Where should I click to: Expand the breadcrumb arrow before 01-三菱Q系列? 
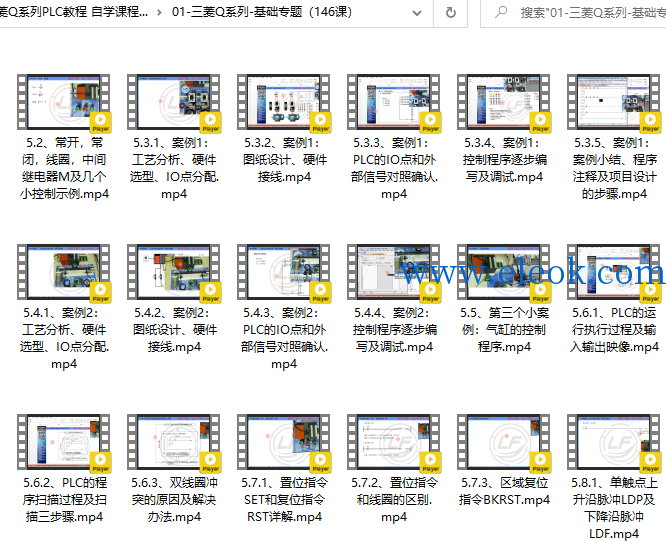pyautogui.click(x=159, y=12)
